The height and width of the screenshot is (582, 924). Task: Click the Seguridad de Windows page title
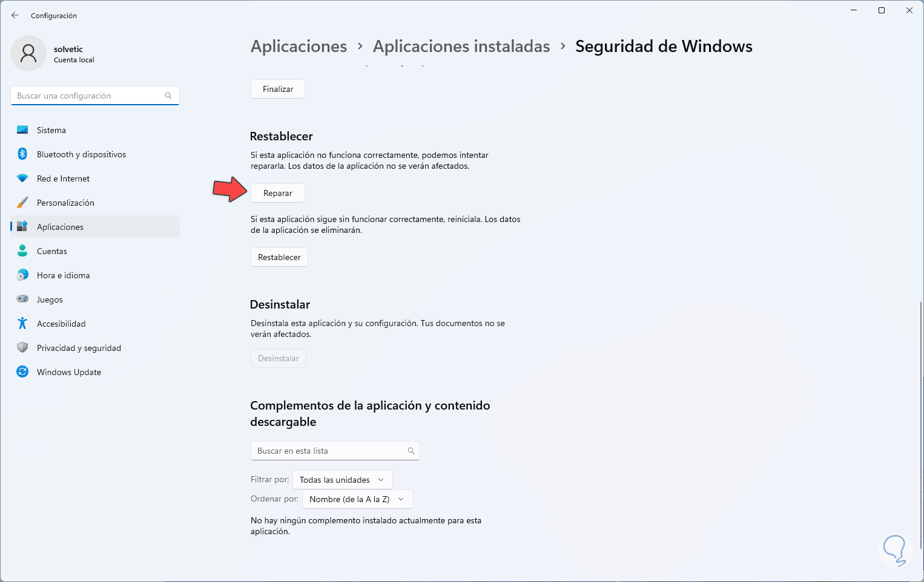(664, 47)
